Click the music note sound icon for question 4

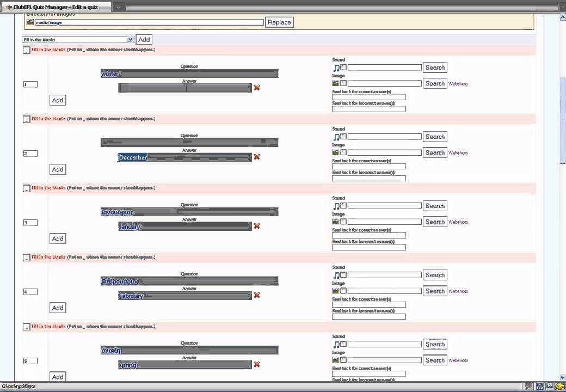pos(336,275)
